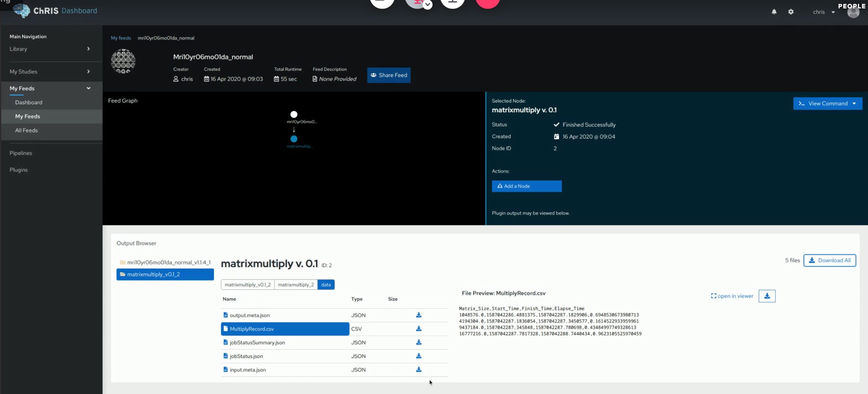Expand the Library navigation section
Screen dimensions: 868x394
pyautogui.click(x=50, y=49)
